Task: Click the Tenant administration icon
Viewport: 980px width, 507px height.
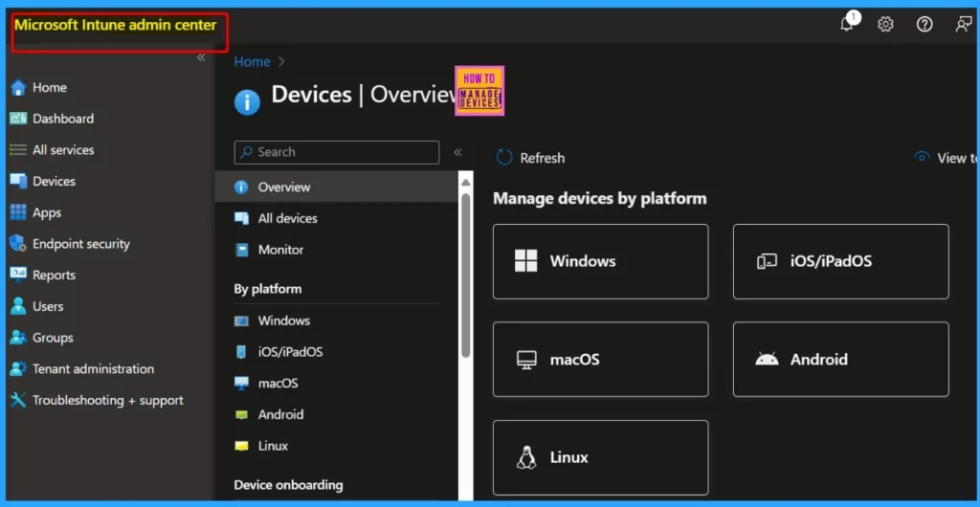Action: (18, 369)
